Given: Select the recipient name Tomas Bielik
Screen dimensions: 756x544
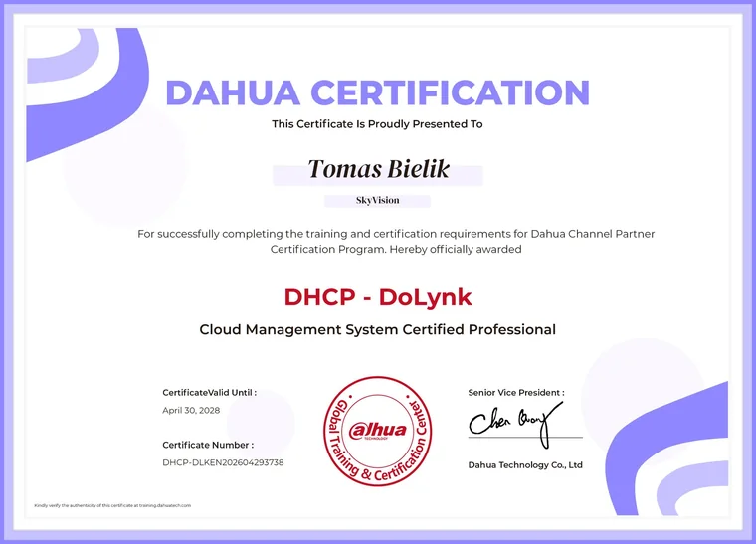Looking at the screenshot, I should click(x=378, y=169).
